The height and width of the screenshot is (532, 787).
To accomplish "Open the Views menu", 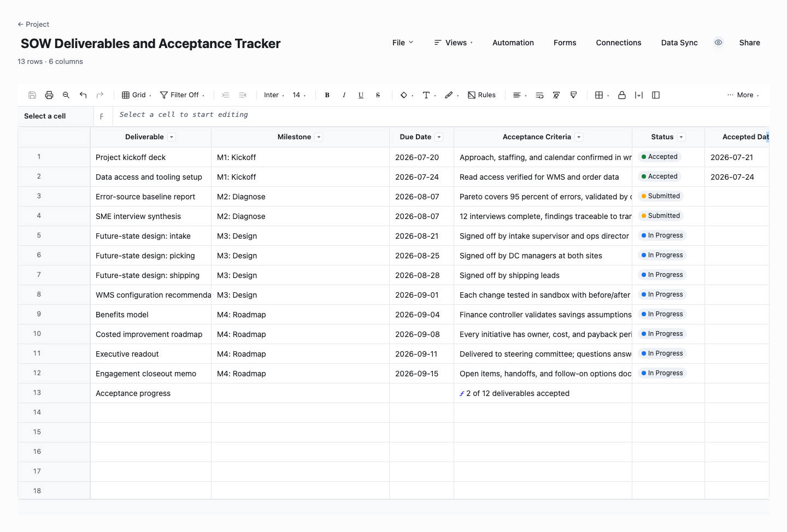I will 454,43.
